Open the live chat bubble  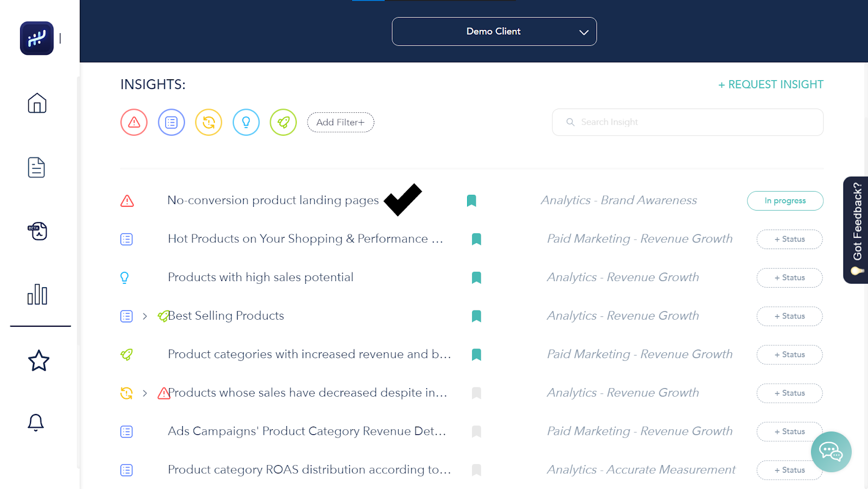831,452
